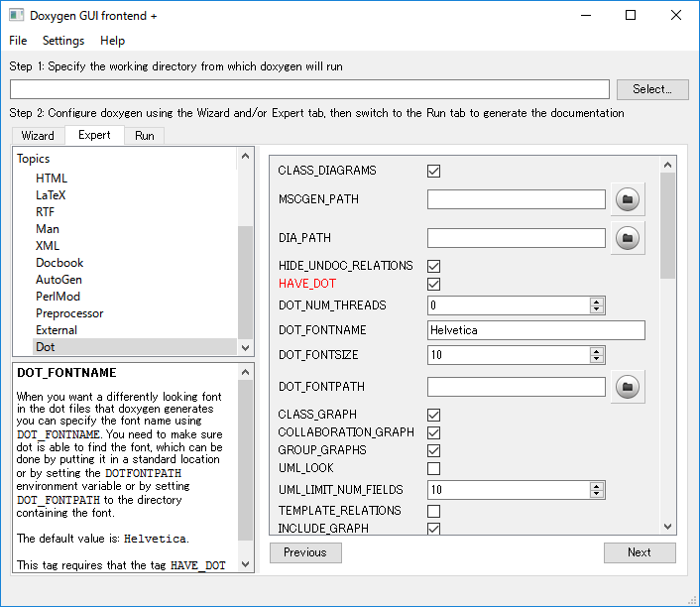
Task: Toggle the GROUP_GRAPHS checkbox
Action: 433,450
